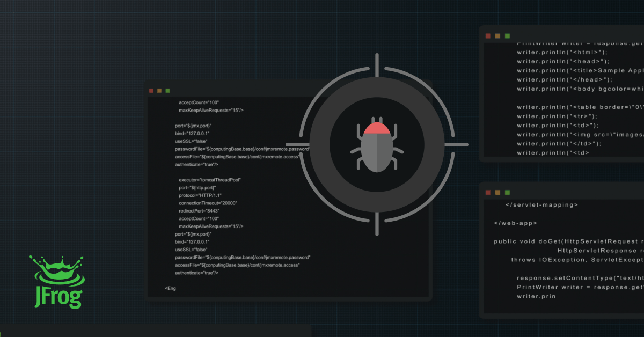Click the connectionTimeout="20000" line

pos(208,203)
